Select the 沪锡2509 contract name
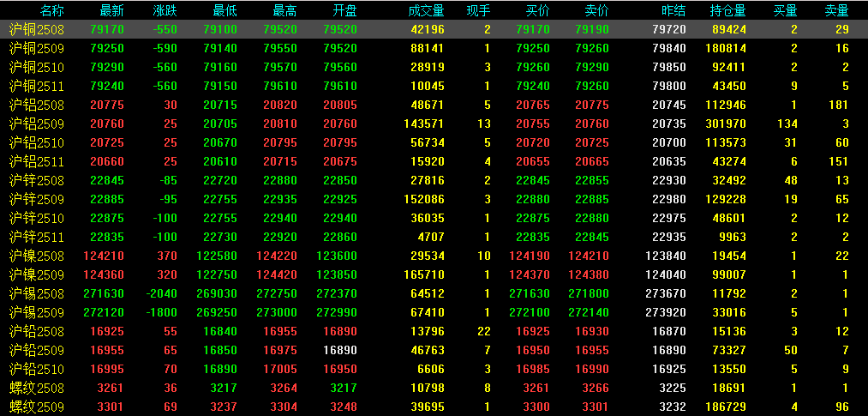This screenshot has height=416, width=868. 37,312
